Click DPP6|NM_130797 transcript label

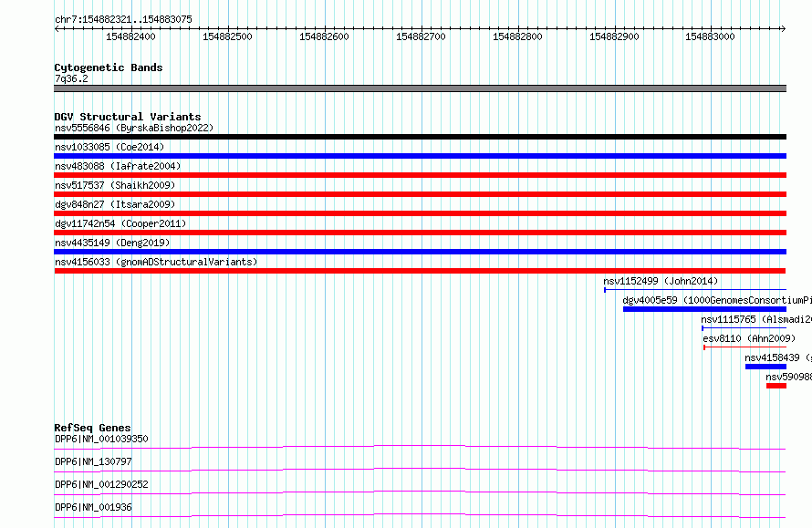coord(93,461)
